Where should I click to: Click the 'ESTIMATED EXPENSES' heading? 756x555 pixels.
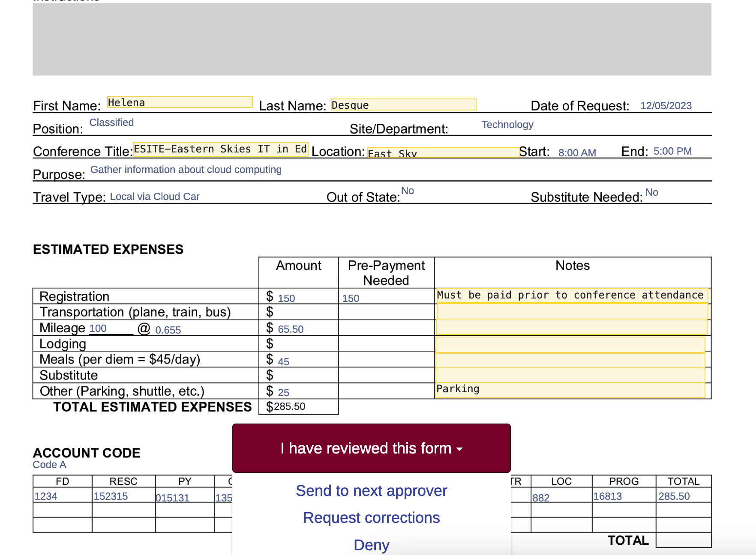tap(108, 249)
